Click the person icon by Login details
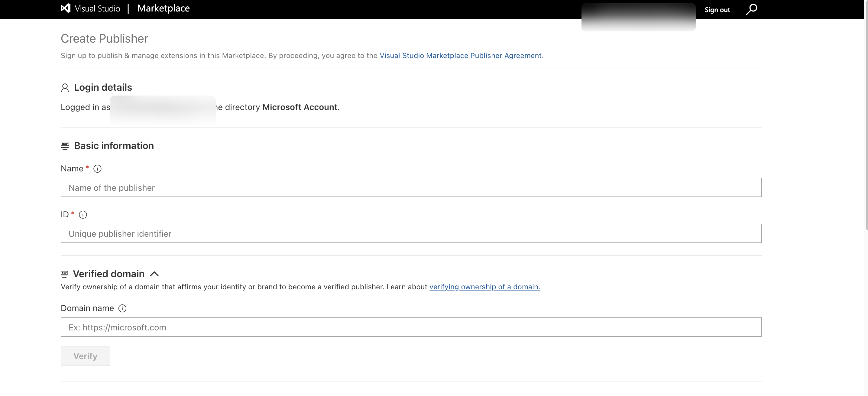The height and width of the screenshot is (396, 868). click(65, 88)
